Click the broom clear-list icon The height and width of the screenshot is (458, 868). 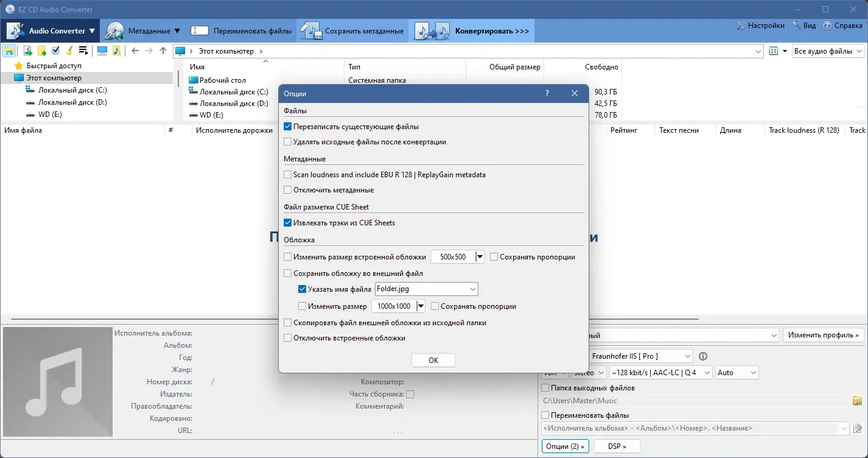point(69,51)
